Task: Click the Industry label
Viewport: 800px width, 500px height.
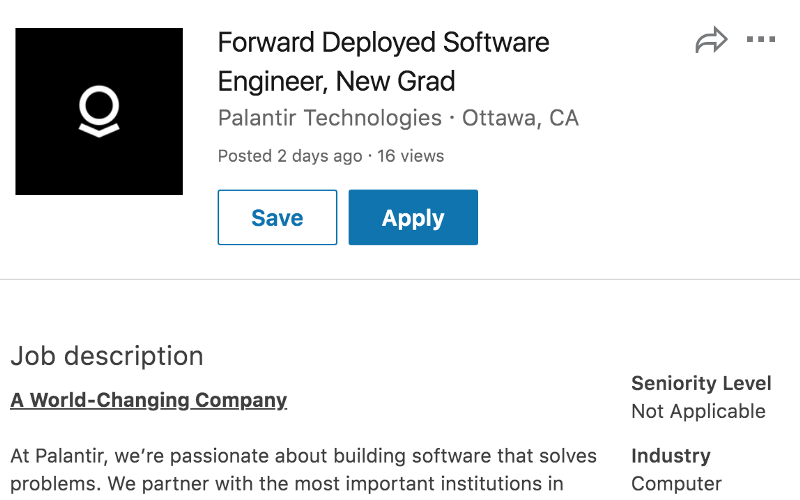Action: (x=671, y=456)
